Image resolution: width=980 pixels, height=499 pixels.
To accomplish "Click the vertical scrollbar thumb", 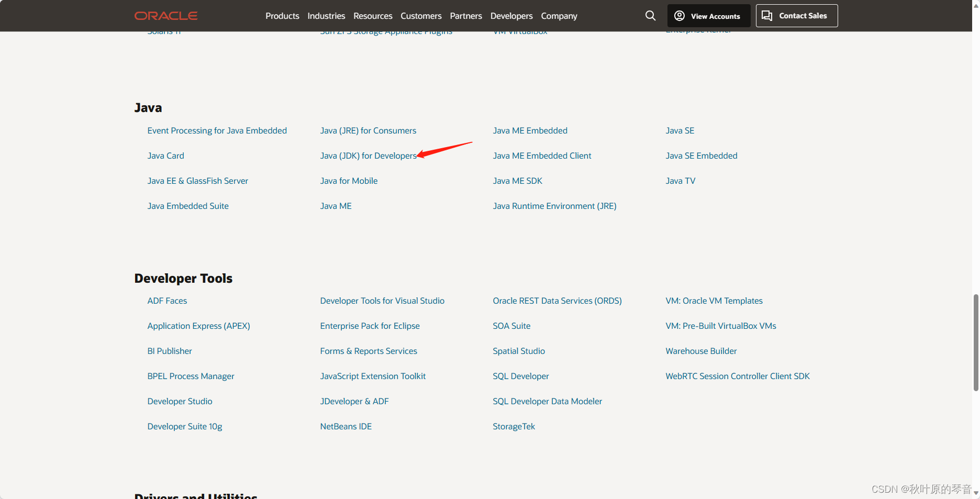I will pyautogui.click(x=976, y=343).
